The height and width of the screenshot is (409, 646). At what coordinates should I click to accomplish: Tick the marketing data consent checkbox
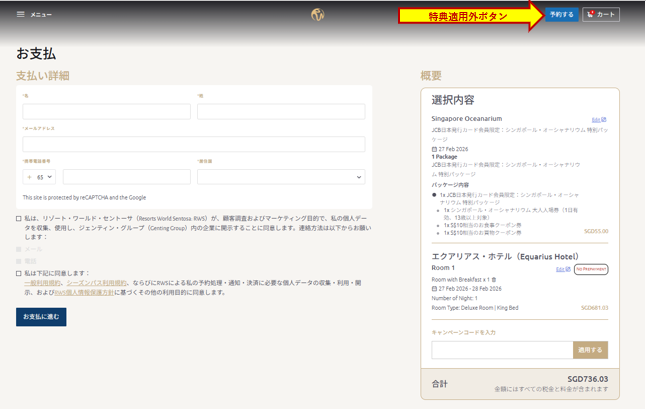(19, 218)
